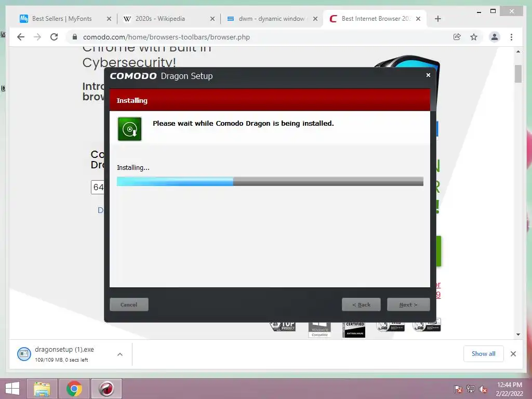Screen dimensions: 532x399
Task: Bookmark this page with the star icon
Action: click(x=474, y=37)
